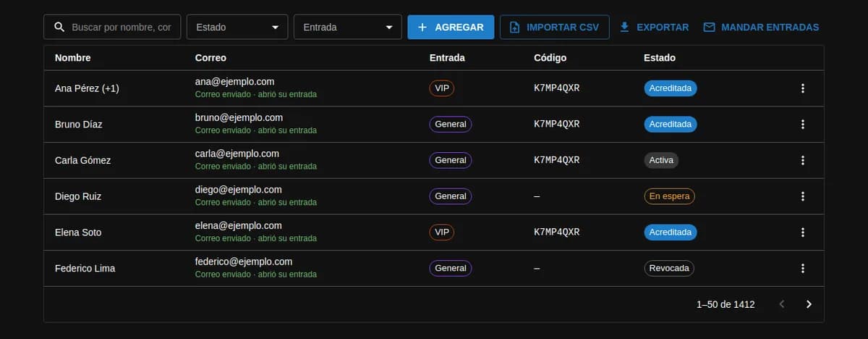868x339 pixels.
Task: Open row menu for Federico Lima
Action: tap(802, 268)
